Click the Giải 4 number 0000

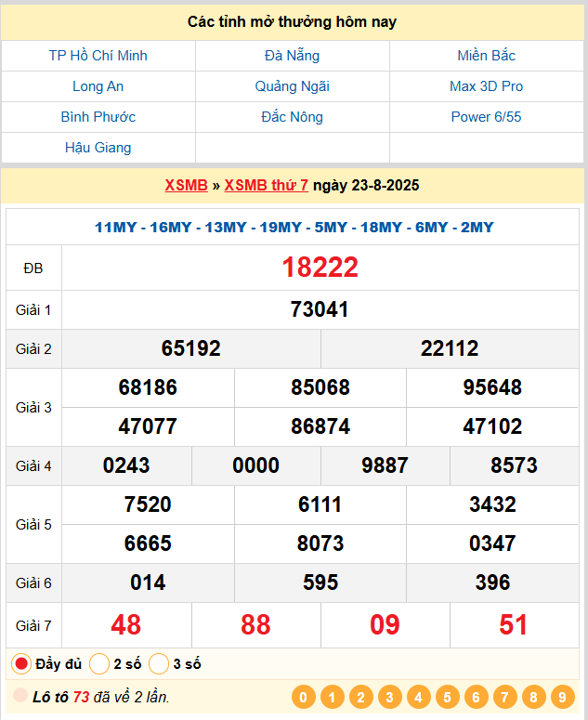pyautogui.click(x=255, y=465)
